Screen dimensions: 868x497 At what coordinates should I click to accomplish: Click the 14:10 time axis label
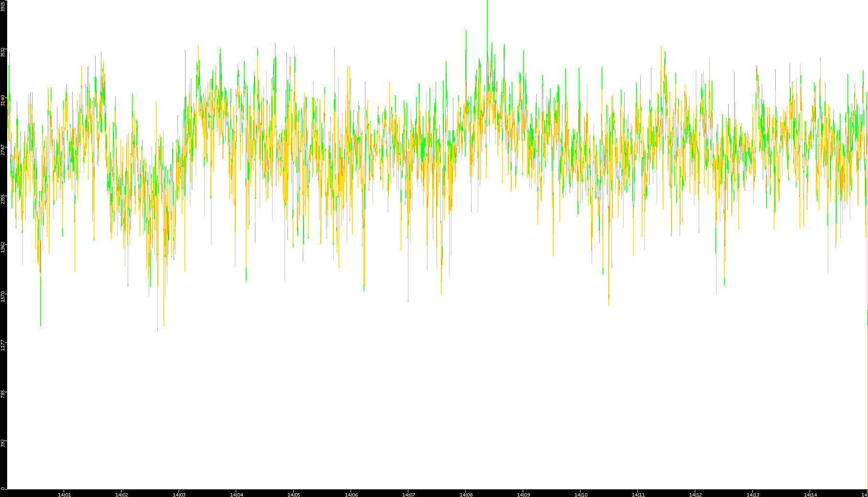click(581, 495)
